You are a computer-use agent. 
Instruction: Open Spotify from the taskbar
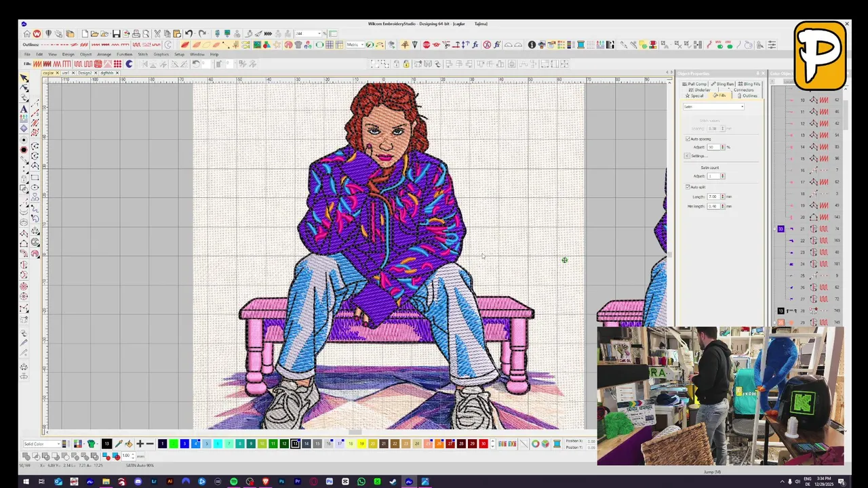(x=233, y=481)
